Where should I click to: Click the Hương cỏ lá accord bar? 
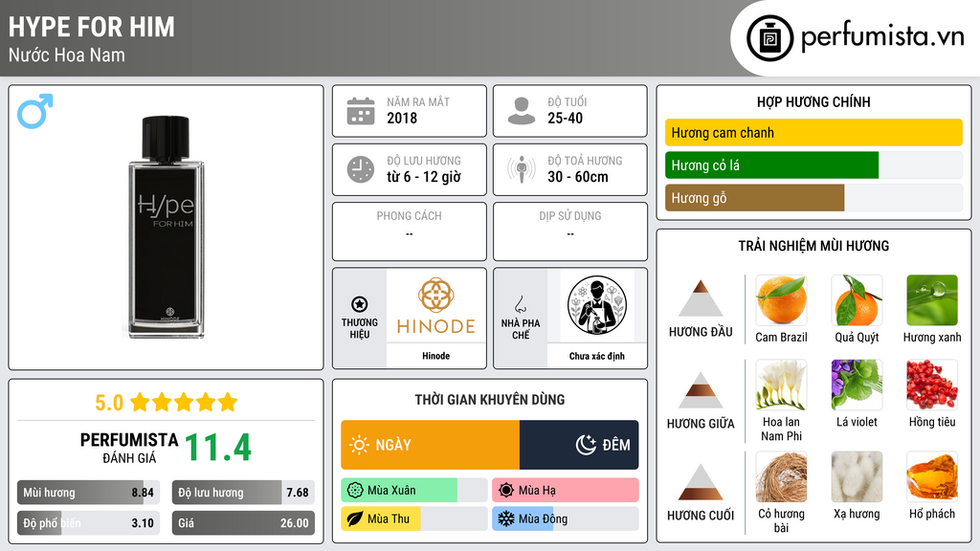[x=813, y=165]
